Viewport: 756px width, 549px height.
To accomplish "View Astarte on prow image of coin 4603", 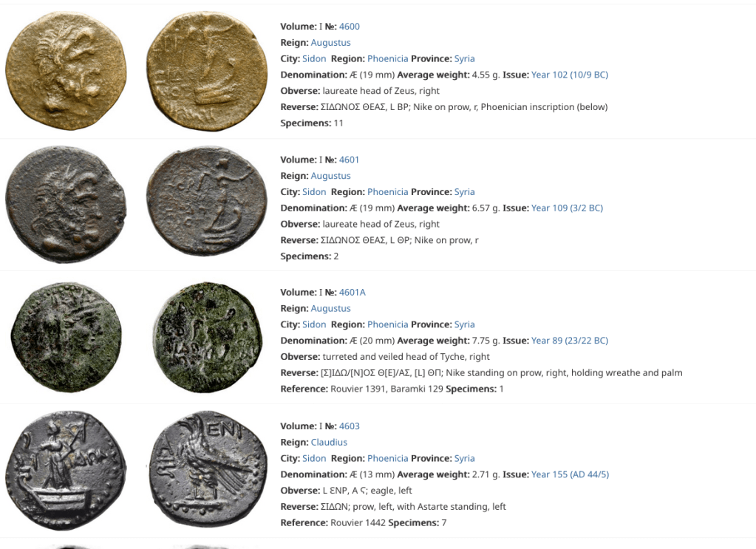I will (x=66, y=471).
